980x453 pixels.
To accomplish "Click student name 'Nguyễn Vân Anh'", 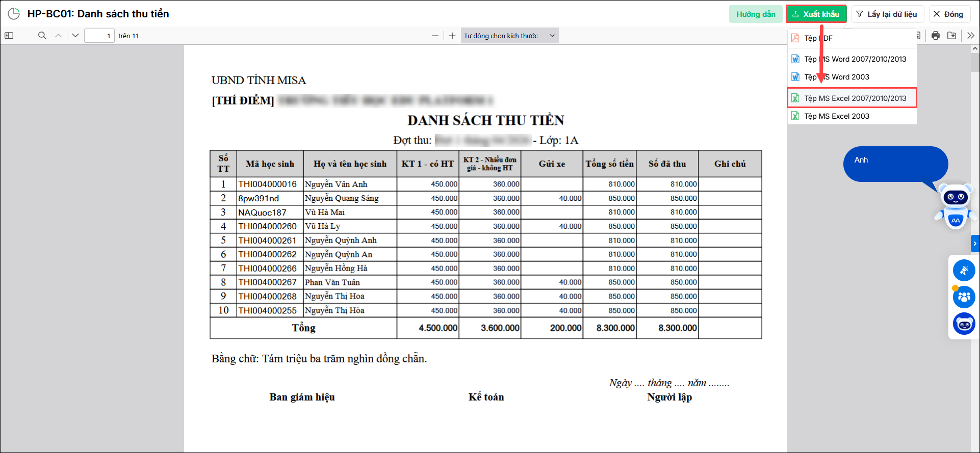I will [336, 184].
